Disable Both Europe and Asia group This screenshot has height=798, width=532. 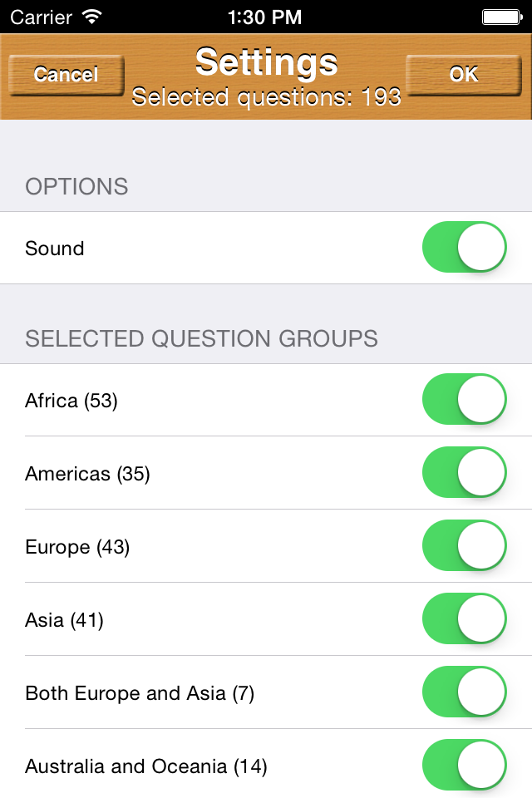coord(464,692)
